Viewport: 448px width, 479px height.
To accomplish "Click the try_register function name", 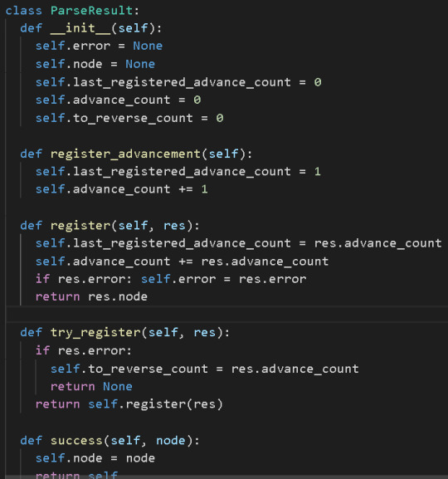I will tap(95, 332).
